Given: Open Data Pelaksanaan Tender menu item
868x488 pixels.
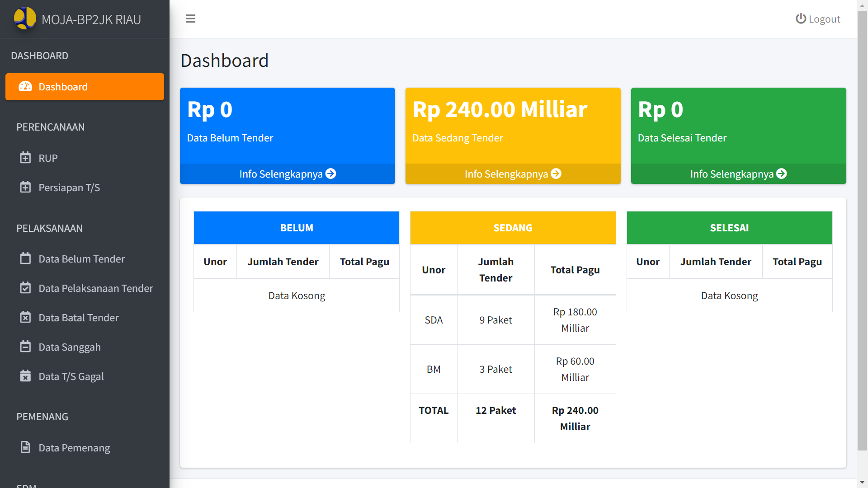Looking at the screenshot, I should point(95,288).
